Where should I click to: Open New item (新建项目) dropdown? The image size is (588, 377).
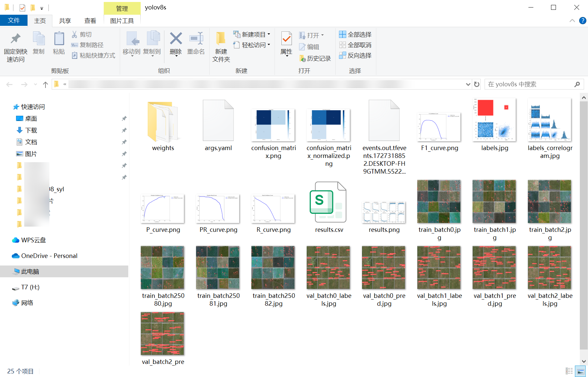(x=252, y=34)
